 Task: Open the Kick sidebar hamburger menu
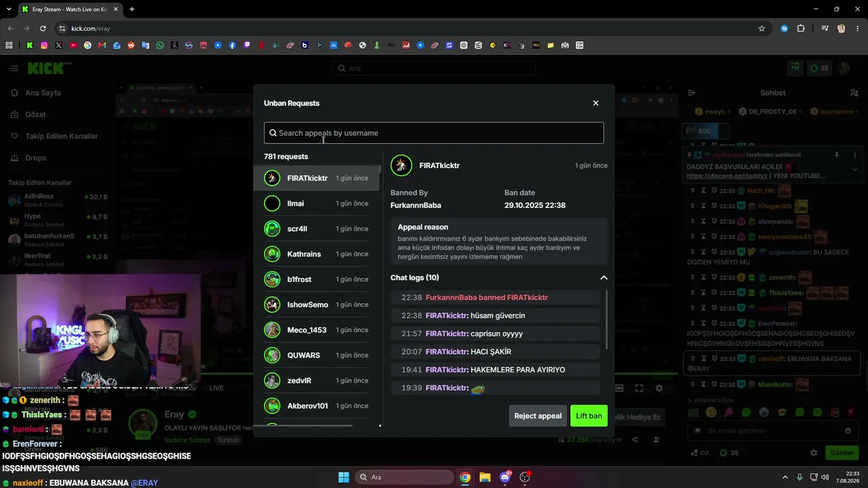click(14, 68)
